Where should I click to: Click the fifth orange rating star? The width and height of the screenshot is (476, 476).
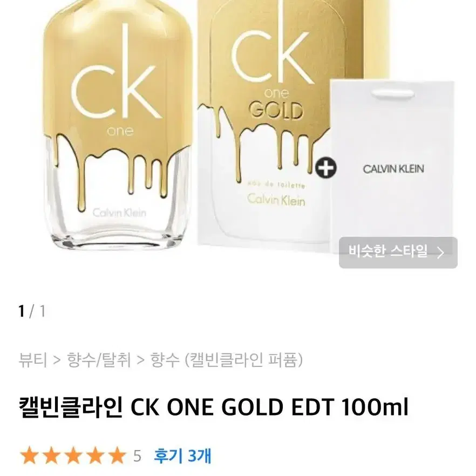(x=117, y=455)
